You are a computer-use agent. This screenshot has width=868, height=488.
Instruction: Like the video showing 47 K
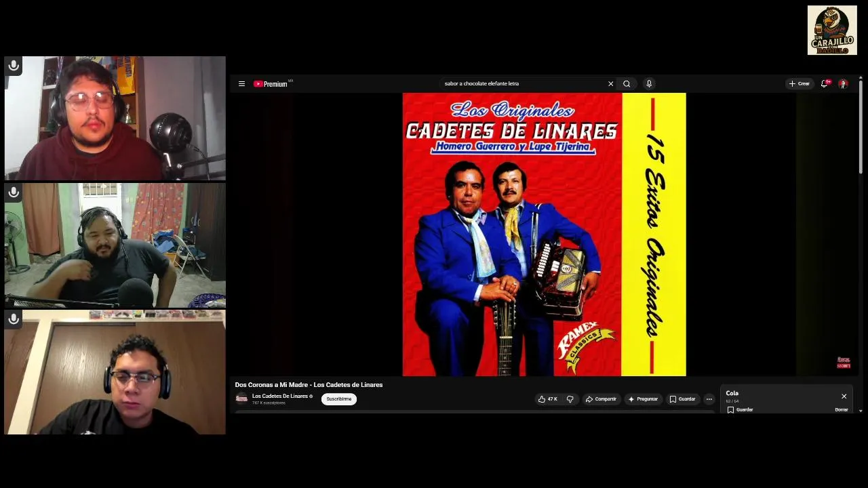[x=548, y=399]
